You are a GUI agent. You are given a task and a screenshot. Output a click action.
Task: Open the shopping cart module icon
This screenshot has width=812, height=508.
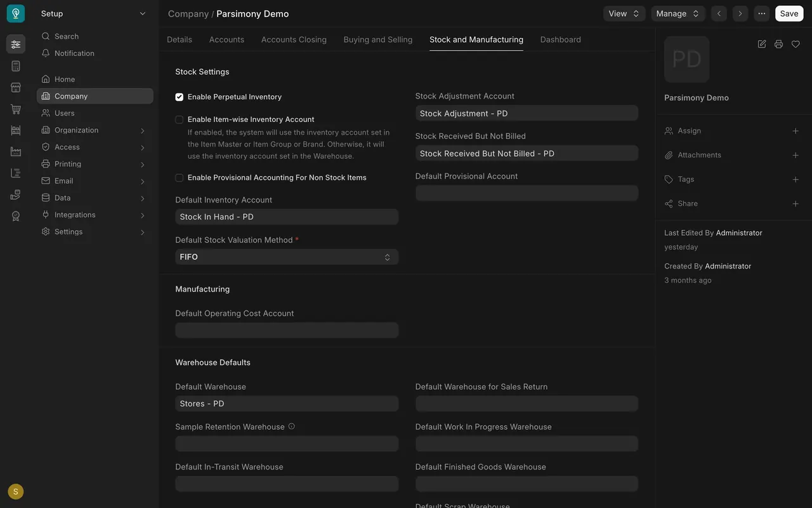point(16,109)
